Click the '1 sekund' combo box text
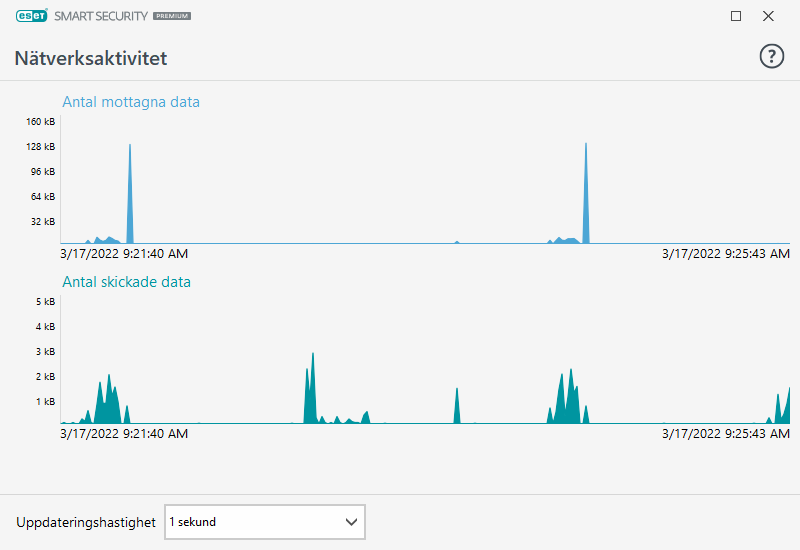Screen dimensions: 800x550 tap(193, 522)
